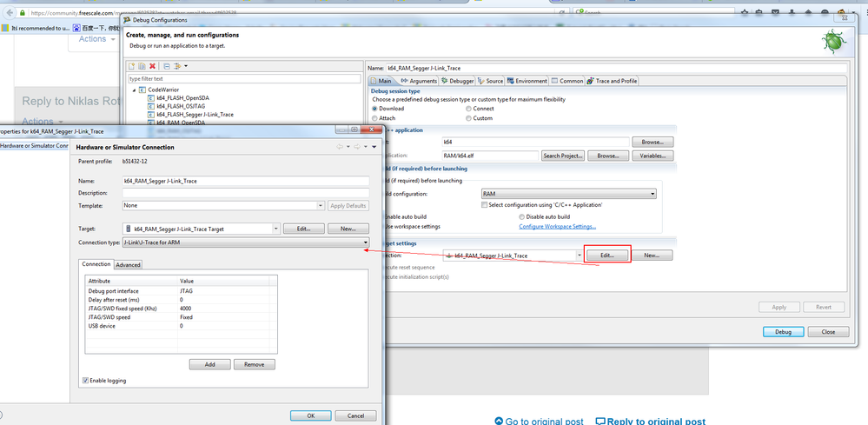This screenshot has height=425, width=868.
Task: Toggle Enable logging checkbox
Action: click(x=85, y=380)
